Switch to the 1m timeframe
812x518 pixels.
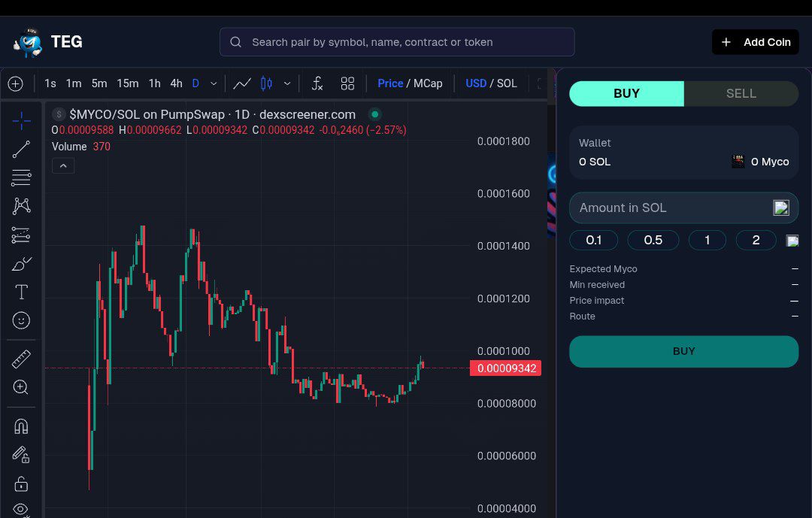(x=74, y=83)
